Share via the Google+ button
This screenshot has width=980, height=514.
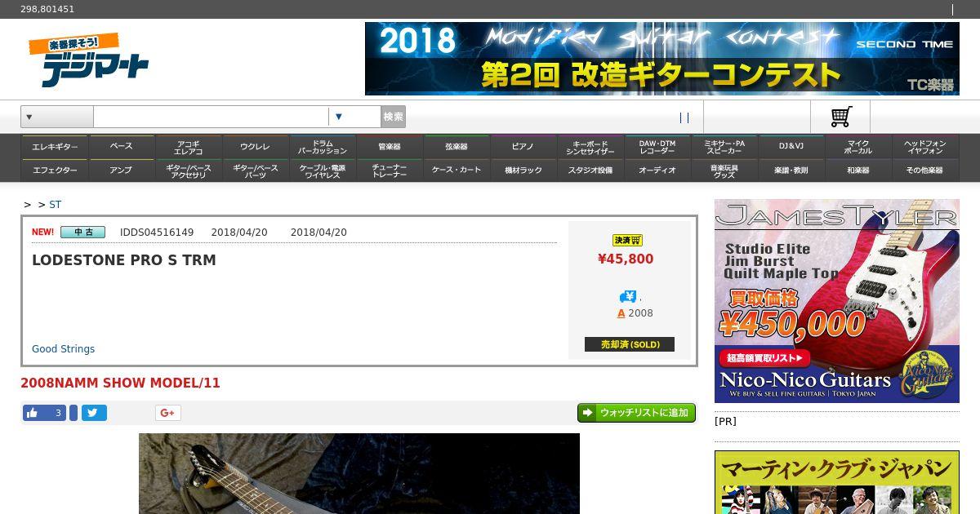pyautogui.click(x=167, y=413)
